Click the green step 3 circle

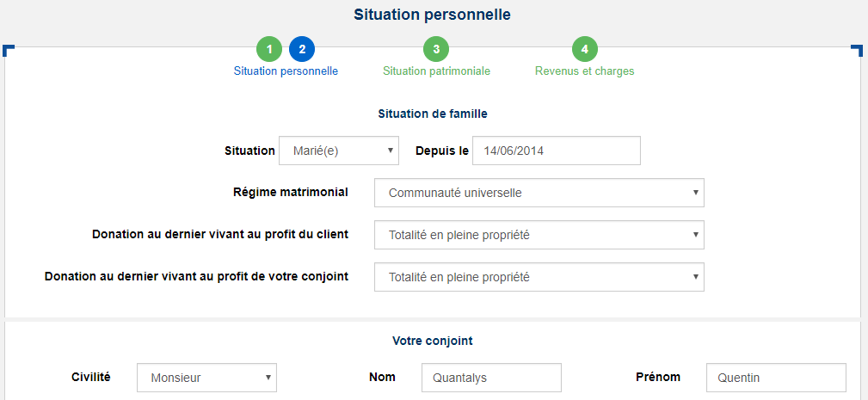tap(436, 49)
